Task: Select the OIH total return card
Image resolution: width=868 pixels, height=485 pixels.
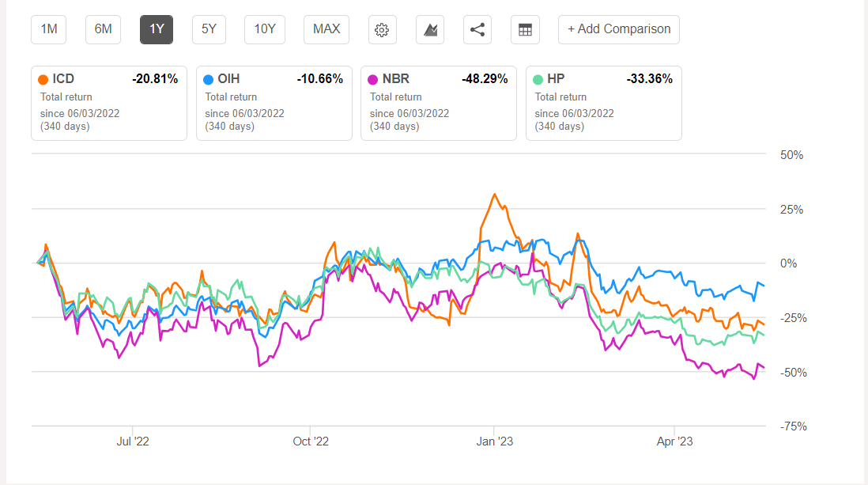Action: point(274,103)
